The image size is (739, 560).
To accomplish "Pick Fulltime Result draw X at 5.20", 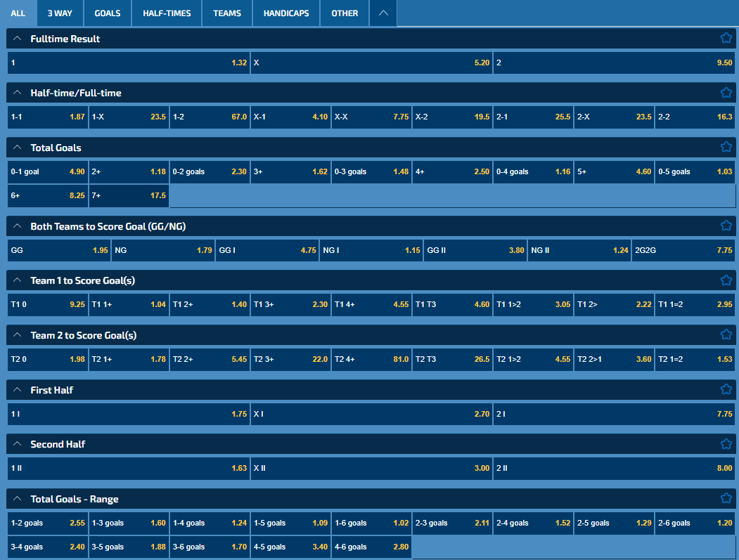I will coord(371,63).
